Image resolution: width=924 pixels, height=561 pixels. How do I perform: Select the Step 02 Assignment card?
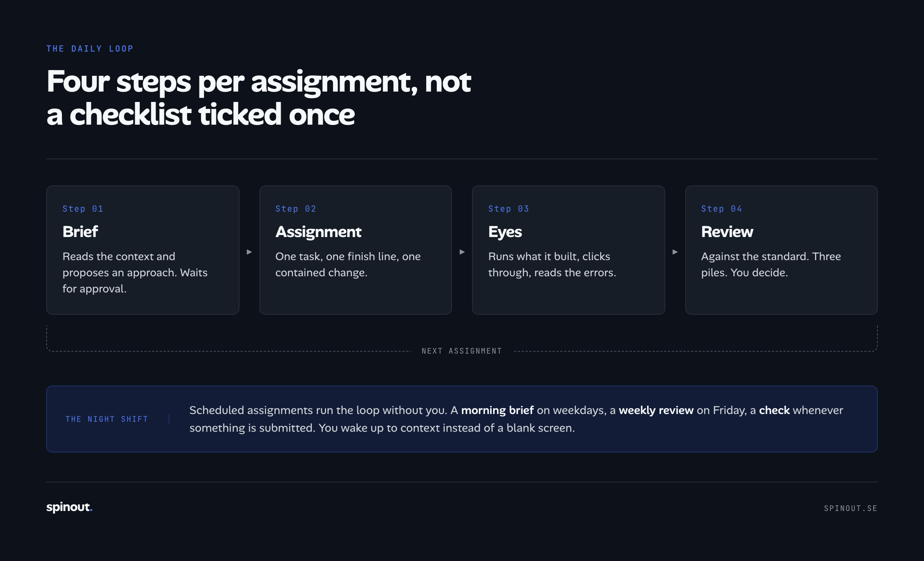pos(356,250)
